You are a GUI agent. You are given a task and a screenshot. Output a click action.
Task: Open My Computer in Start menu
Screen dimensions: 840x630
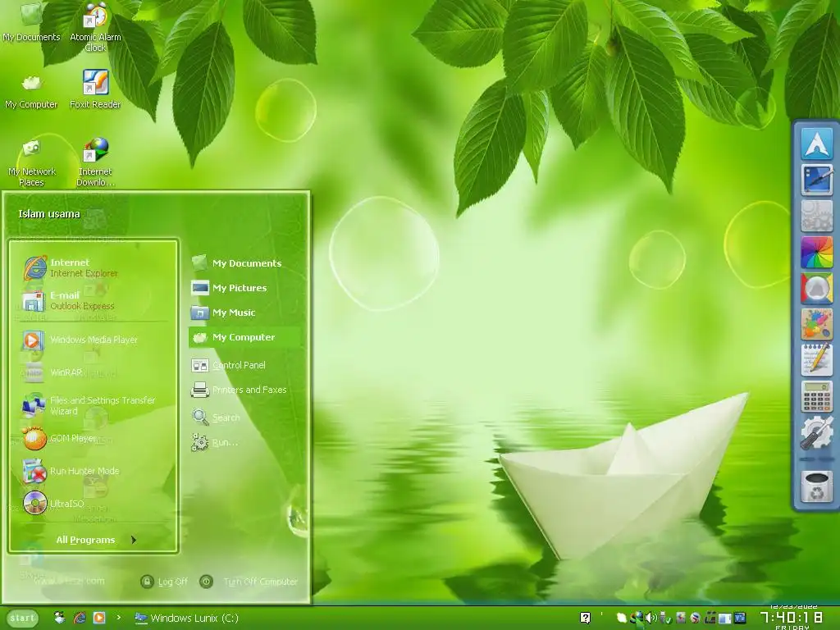pyautogui.click(x=244, y=337)
